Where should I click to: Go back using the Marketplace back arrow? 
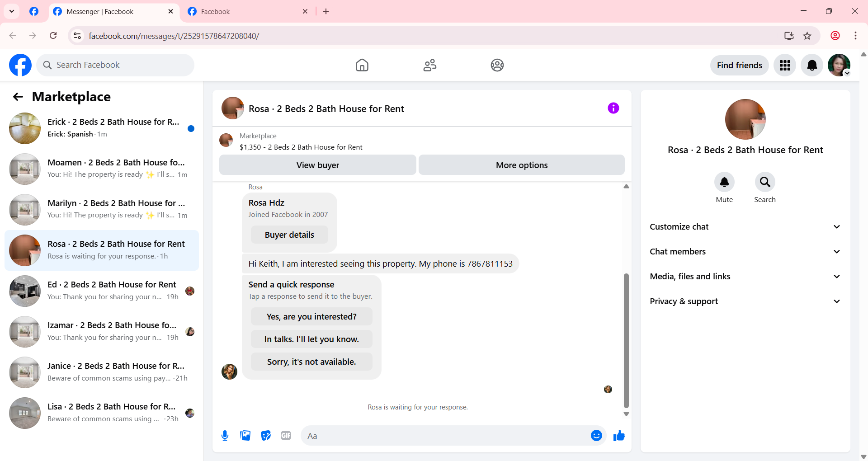(x=18, y=97)
